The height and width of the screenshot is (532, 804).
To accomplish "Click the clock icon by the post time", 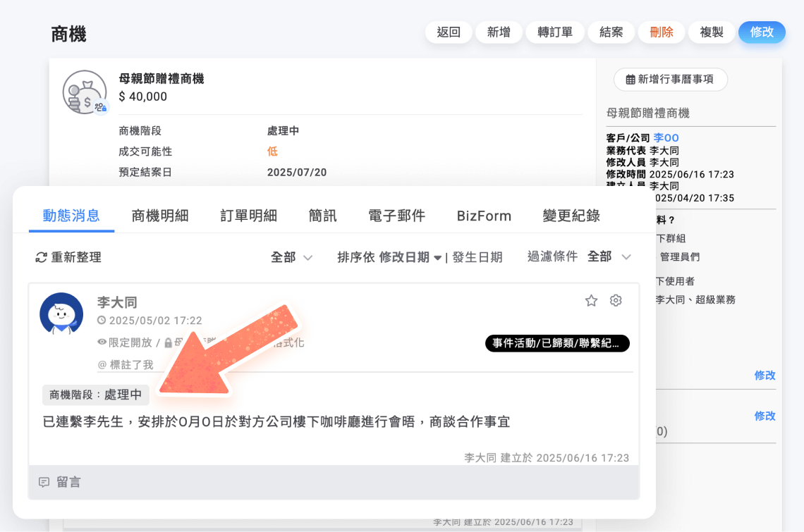I will 102,321.
